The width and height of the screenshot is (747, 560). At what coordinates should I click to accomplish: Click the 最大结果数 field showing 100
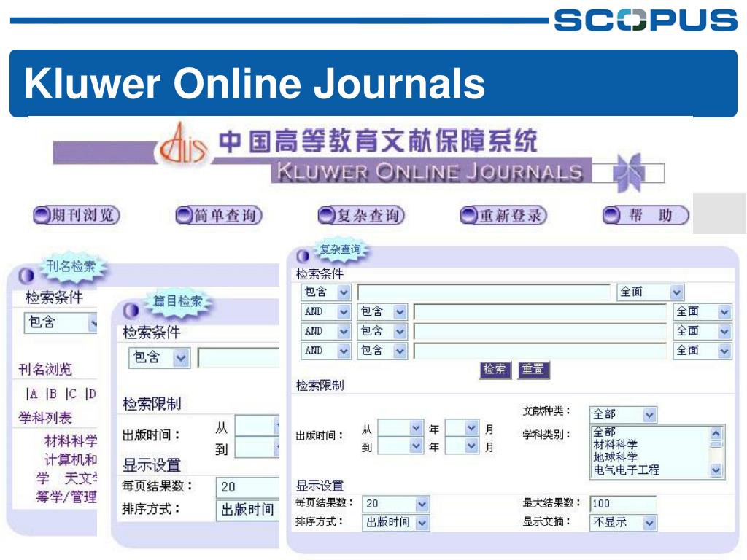pos(623,504)
